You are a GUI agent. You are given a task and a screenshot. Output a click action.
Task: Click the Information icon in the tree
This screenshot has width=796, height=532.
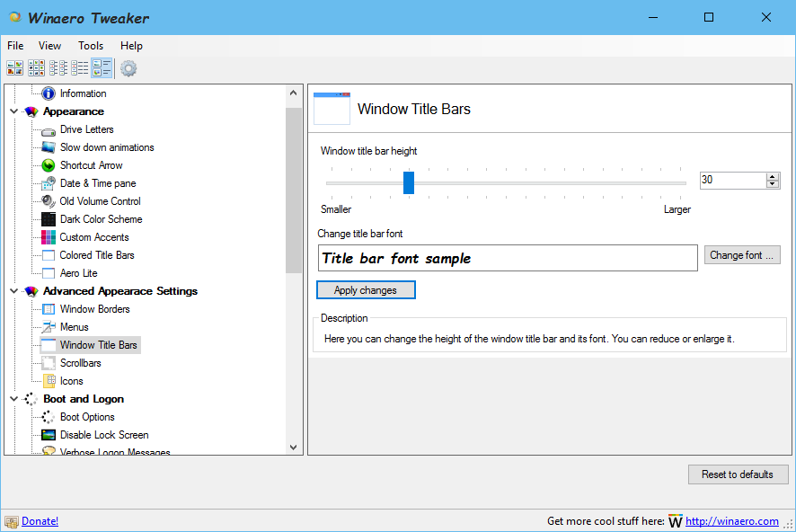[x=49, y=93]
